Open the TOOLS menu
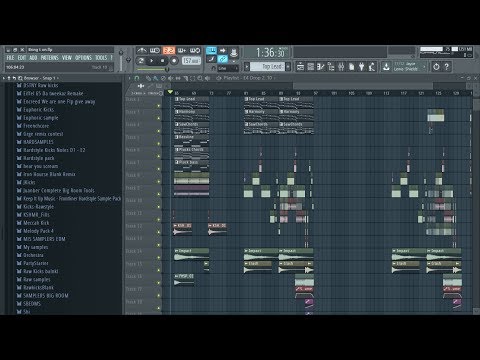 (x=101, y=58)
